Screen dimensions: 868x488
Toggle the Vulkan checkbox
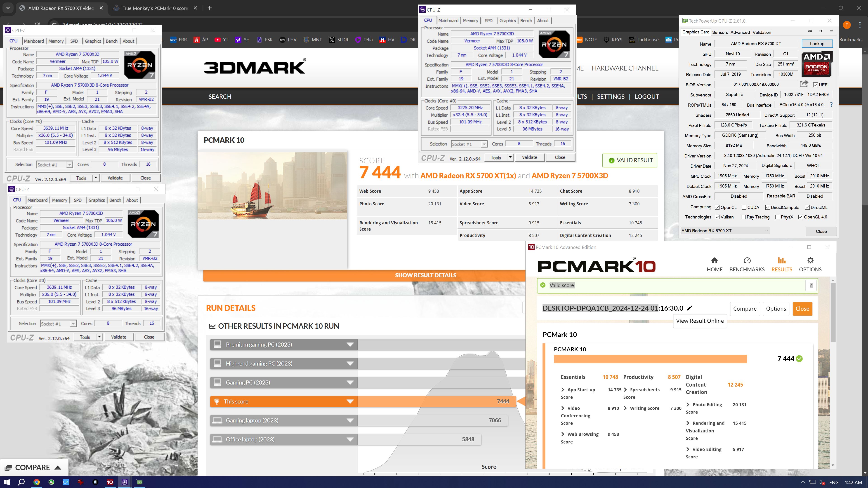(x=717, y=217)
